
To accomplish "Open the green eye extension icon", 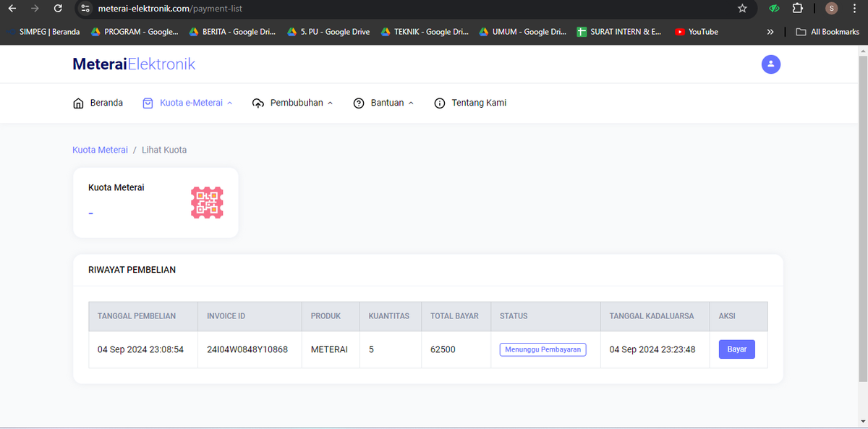I will pos(774,9).
